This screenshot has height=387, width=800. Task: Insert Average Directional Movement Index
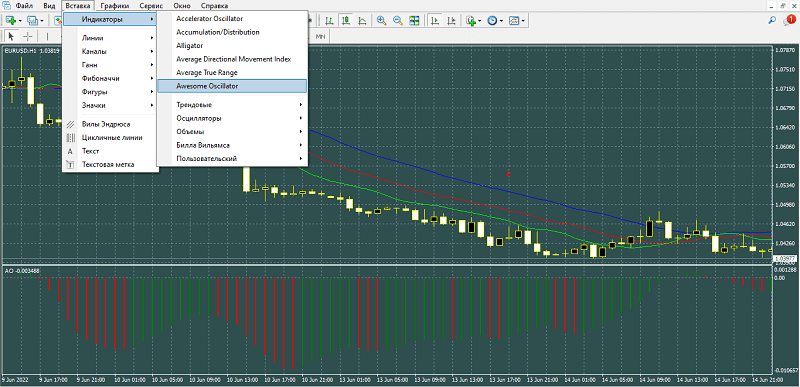[232, 59]
